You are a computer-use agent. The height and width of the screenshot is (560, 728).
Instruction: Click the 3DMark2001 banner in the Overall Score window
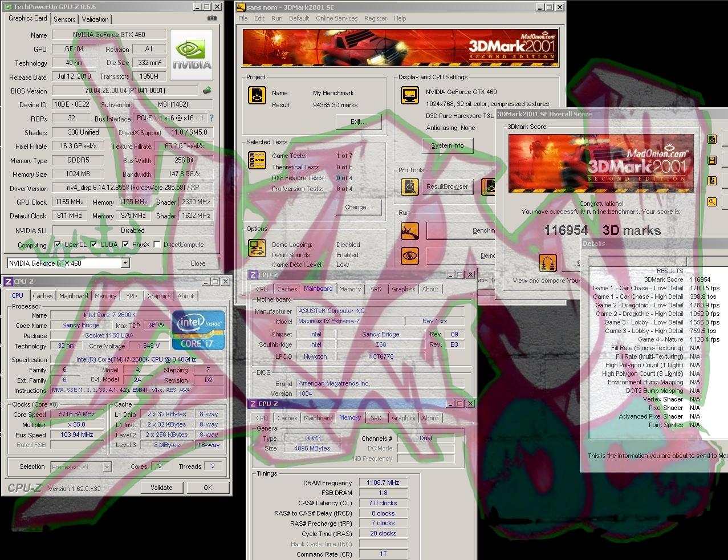pyautogui.click(x=601, y=163)
